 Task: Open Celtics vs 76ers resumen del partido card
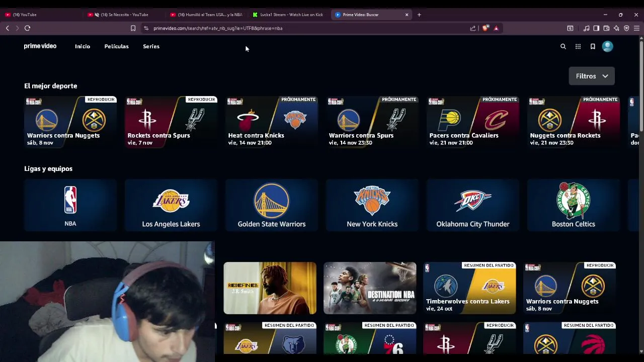tap(370, 338)
